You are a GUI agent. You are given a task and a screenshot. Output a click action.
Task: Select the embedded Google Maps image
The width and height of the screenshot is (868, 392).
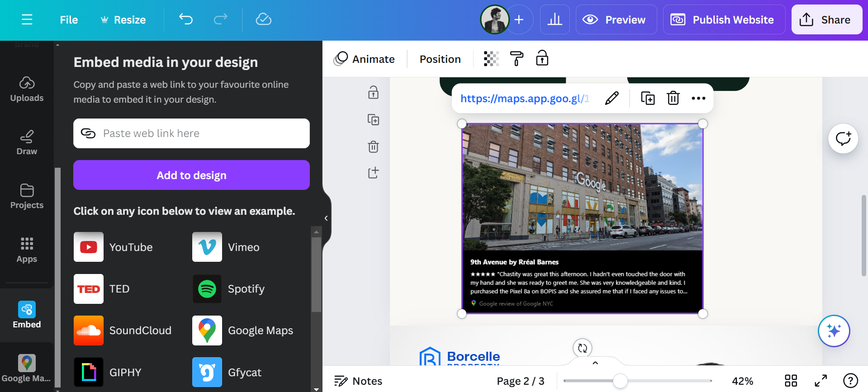pos(582,218)
